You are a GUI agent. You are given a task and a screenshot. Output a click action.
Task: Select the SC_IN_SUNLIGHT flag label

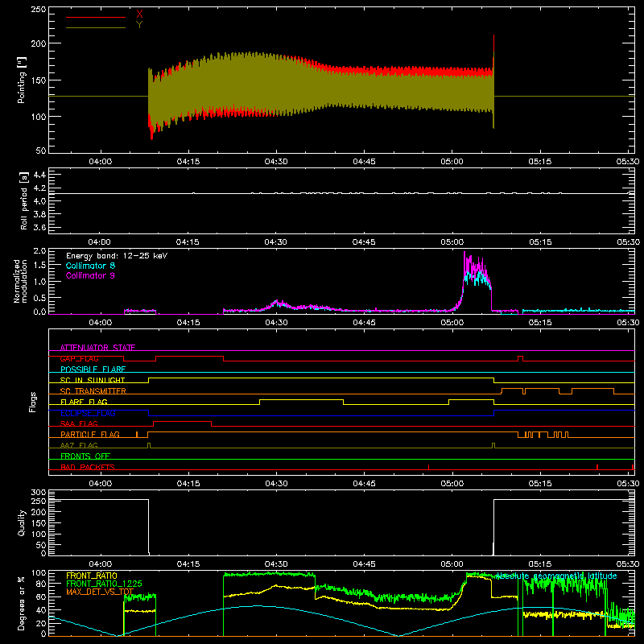click(93, 380)
